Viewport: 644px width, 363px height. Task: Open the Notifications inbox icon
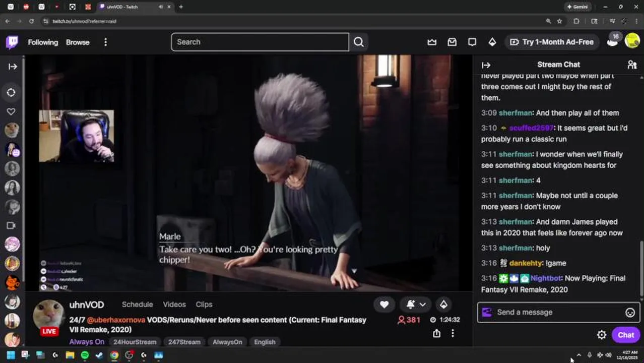pos(452,42)
